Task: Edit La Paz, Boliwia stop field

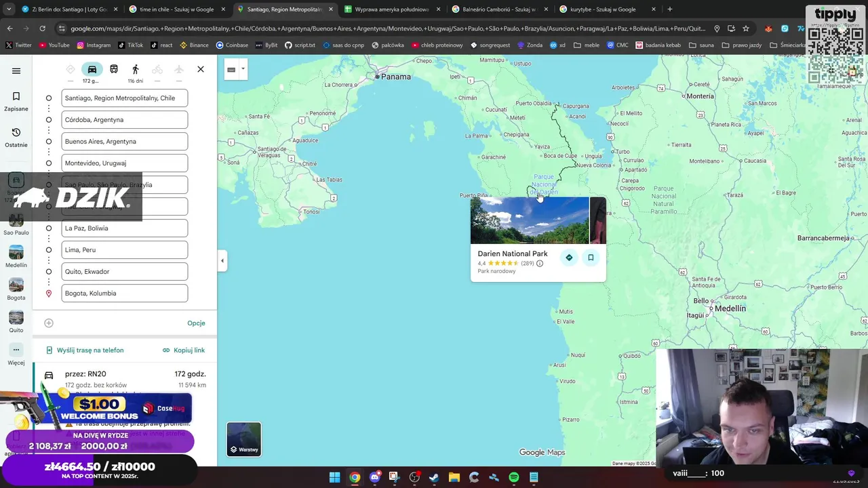Action: (x=125, y=228)
